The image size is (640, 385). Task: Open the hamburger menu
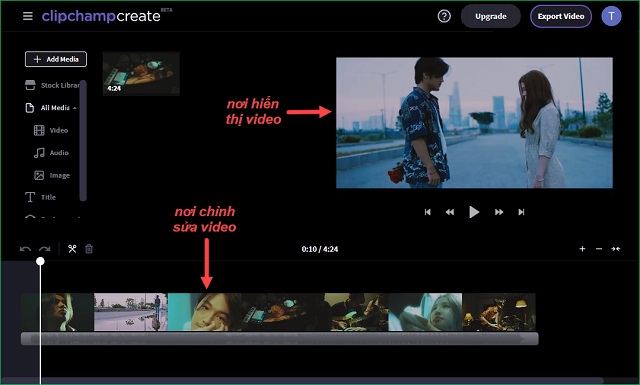click(x=28, y=16)
